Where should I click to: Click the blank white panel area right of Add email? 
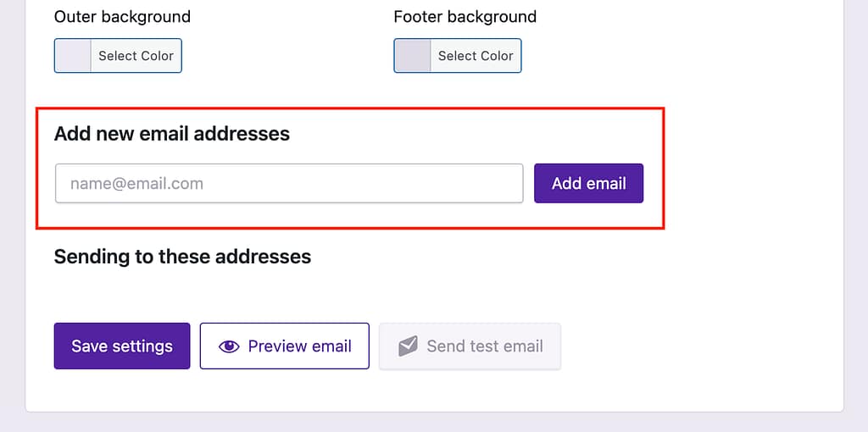pyautogui.click(x=746, y=183)
